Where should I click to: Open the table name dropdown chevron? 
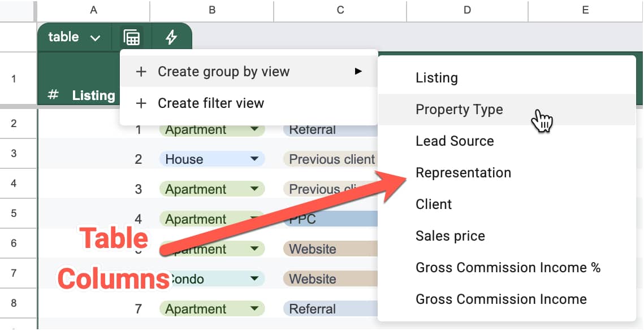95,38
